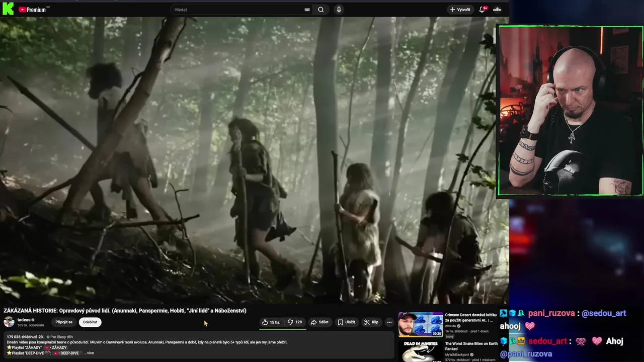The image size is (644, 362).
Task: Expand description with ...více
Action: click(x=89, y=353)
